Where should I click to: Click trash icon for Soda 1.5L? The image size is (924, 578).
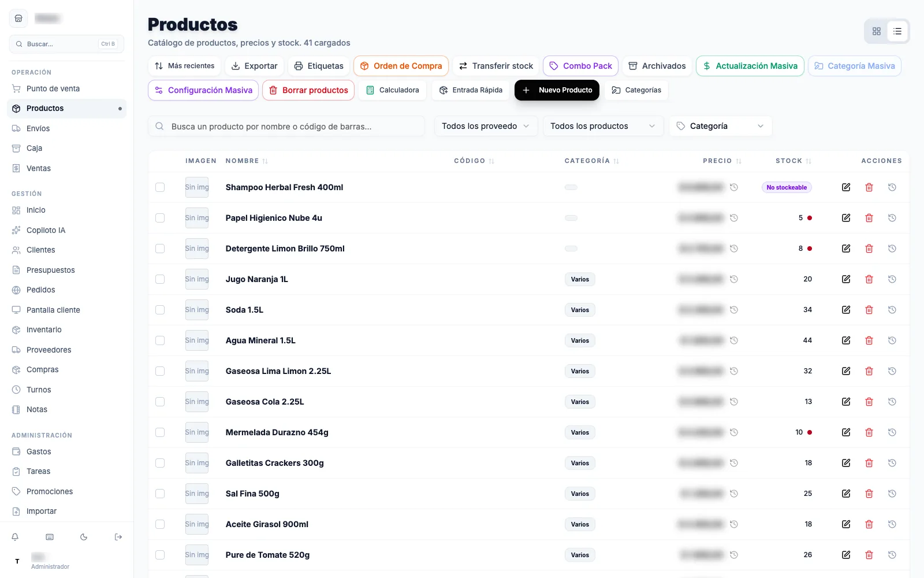[869, 310]
